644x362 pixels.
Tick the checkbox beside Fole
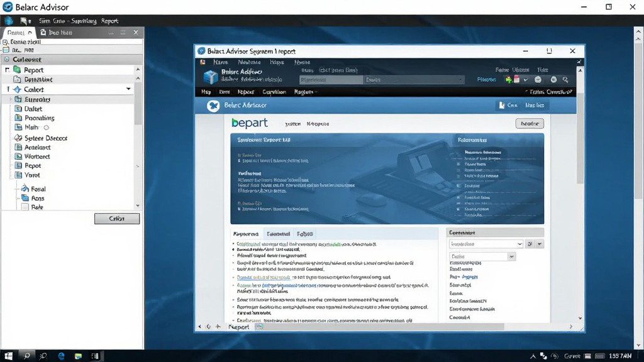click(x=25, y=207)
